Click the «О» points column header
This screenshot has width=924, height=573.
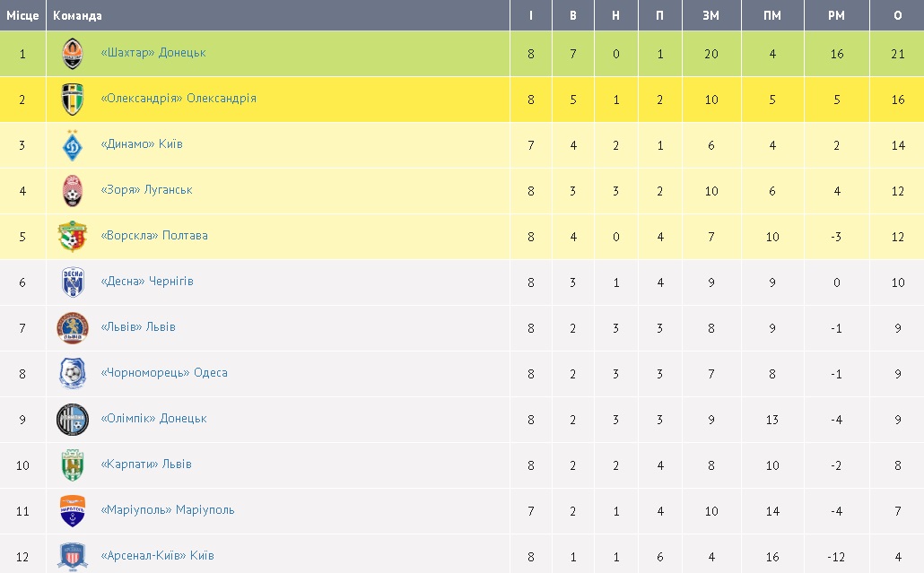897,15
